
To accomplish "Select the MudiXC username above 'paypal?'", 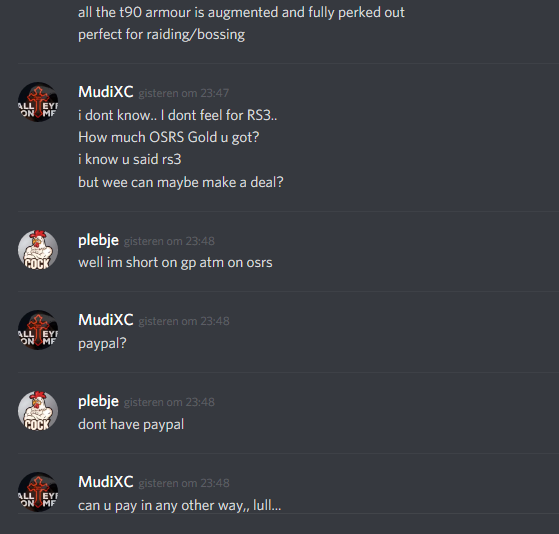I will 106,320.
